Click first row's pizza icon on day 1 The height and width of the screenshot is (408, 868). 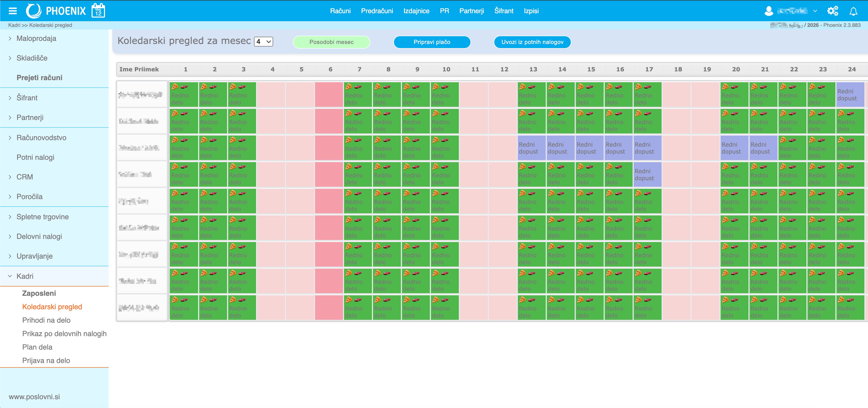(175, 87)
